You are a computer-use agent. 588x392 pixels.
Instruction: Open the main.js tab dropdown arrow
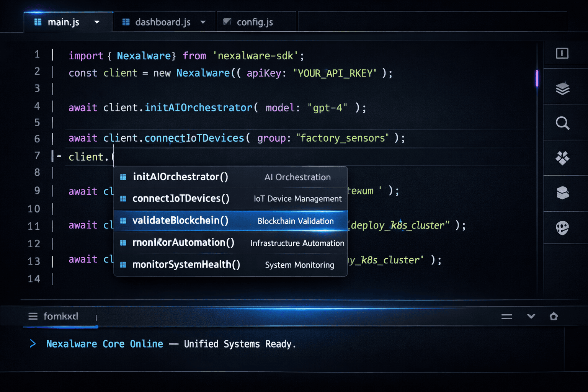click(97, 22)
